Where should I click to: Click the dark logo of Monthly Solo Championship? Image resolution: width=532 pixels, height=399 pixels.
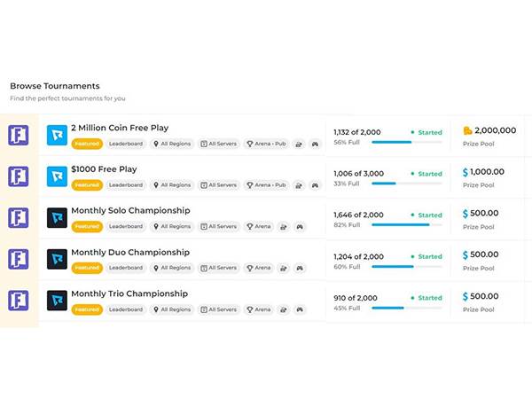pos(57,217)
